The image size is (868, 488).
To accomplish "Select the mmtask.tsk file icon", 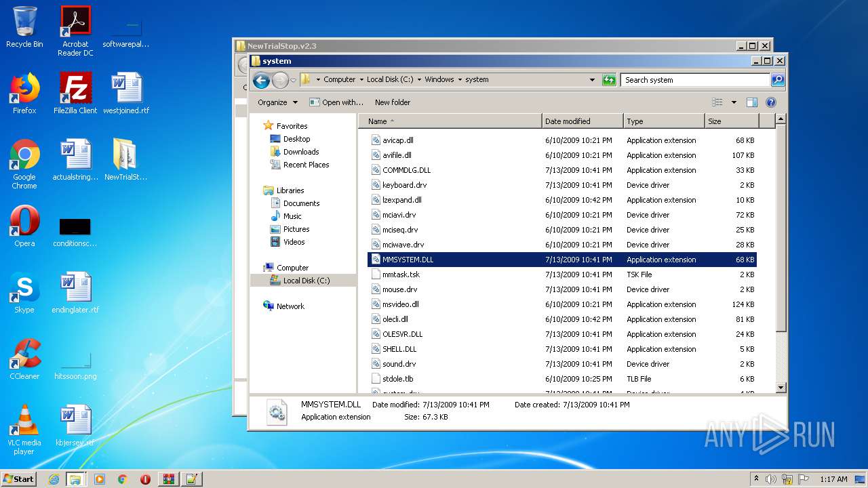I will pos(376,274).
